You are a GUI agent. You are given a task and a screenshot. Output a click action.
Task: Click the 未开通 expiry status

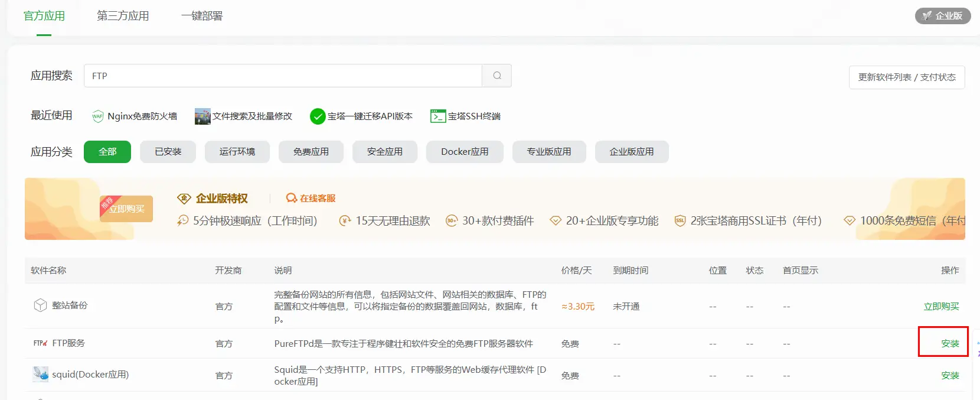(x=626, y=307)
